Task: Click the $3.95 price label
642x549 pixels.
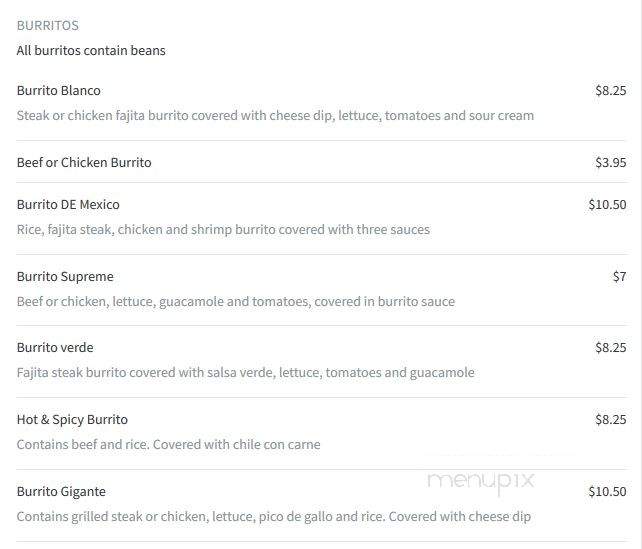Action: (x=610, y=163)
